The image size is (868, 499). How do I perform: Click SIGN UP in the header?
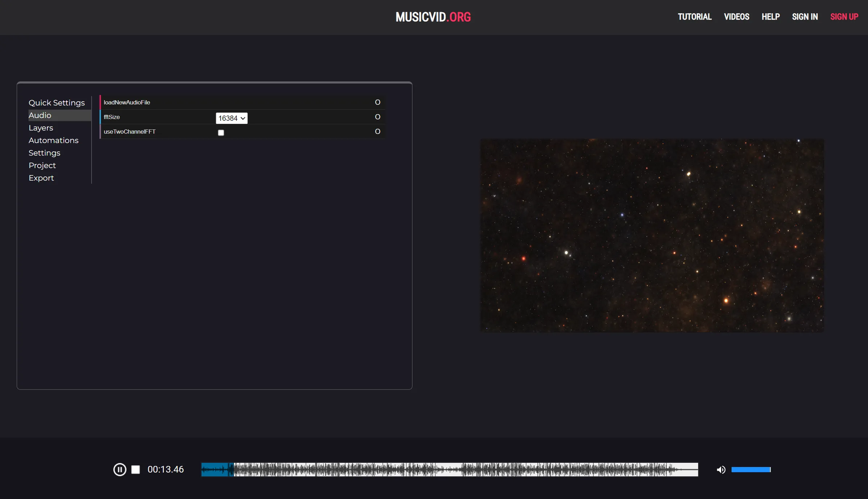[x=844, y=17]
